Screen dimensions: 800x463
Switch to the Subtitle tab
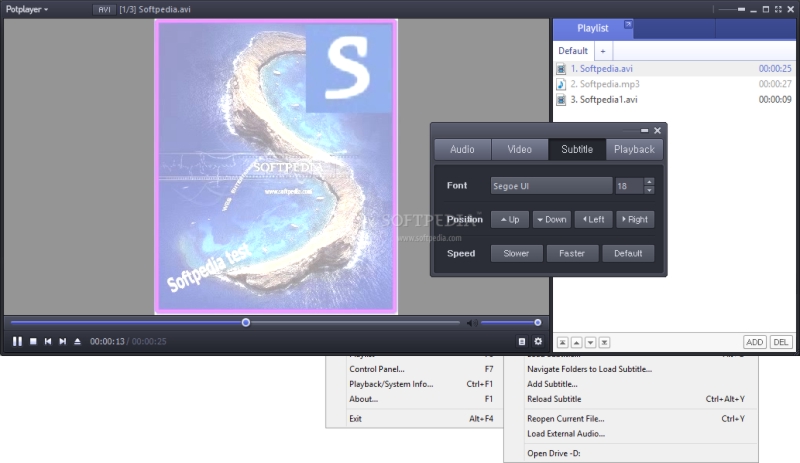[x=577, y=150]
